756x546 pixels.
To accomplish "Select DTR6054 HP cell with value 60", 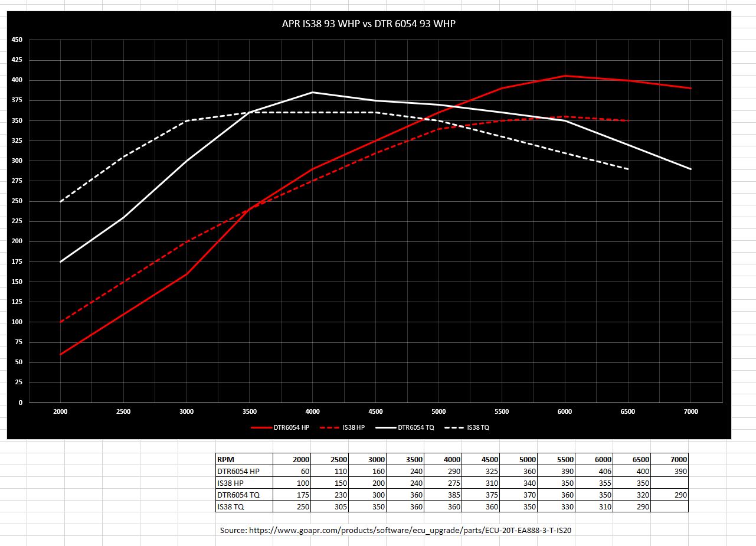I will coord(292,471).
